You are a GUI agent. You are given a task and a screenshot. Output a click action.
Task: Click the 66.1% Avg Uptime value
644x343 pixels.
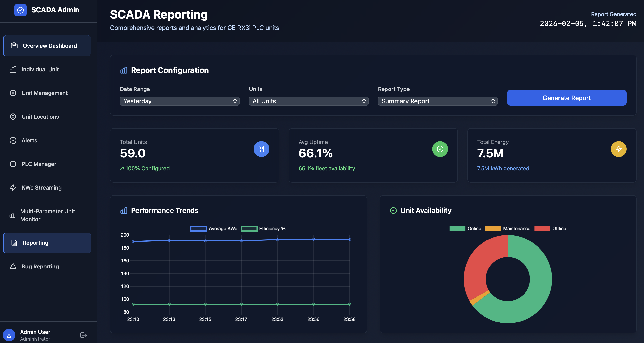point(315,153)
